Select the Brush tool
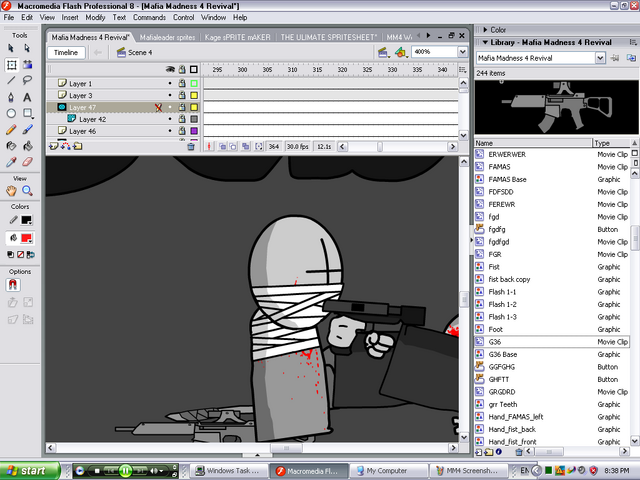This screenshot has height=480, width=640. (27, 130)
